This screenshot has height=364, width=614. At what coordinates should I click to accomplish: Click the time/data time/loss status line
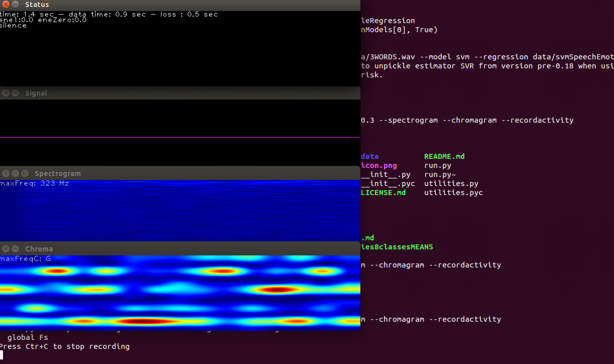pos(109,14)
